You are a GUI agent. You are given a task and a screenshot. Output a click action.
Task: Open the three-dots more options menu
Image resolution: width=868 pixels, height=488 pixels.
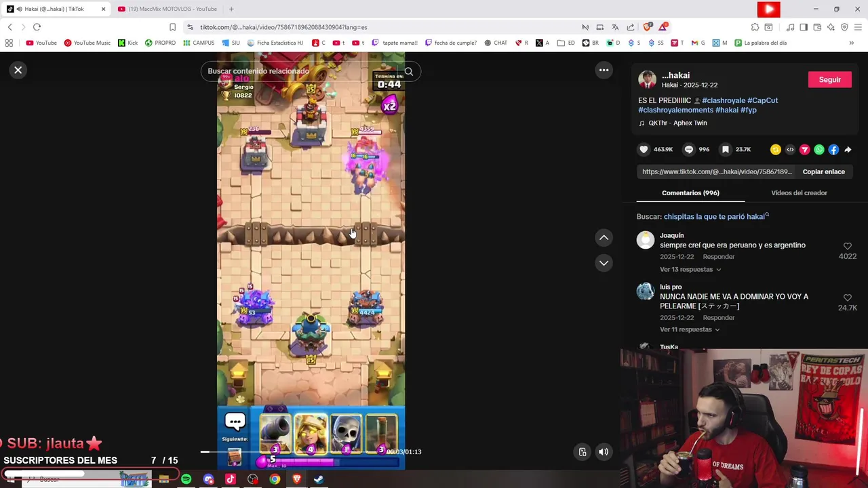point(604,70)
